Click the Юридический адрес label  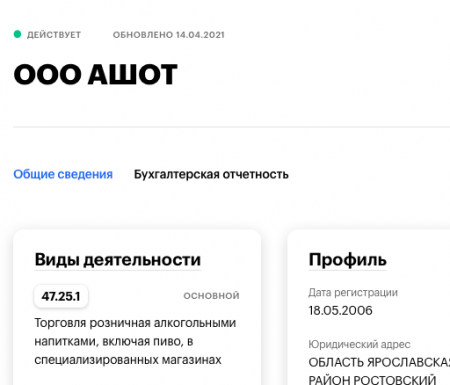359,344
